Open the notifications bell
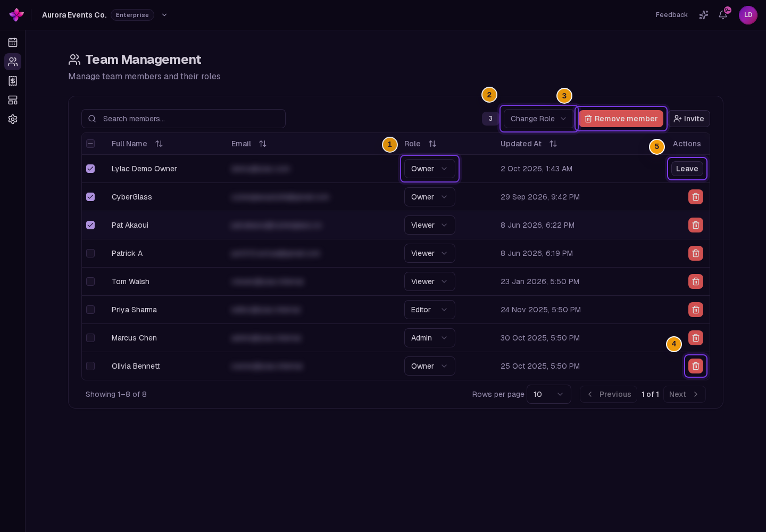Image resolution: width=766 pixels, height=532 pixels. (x=723, y=15)
